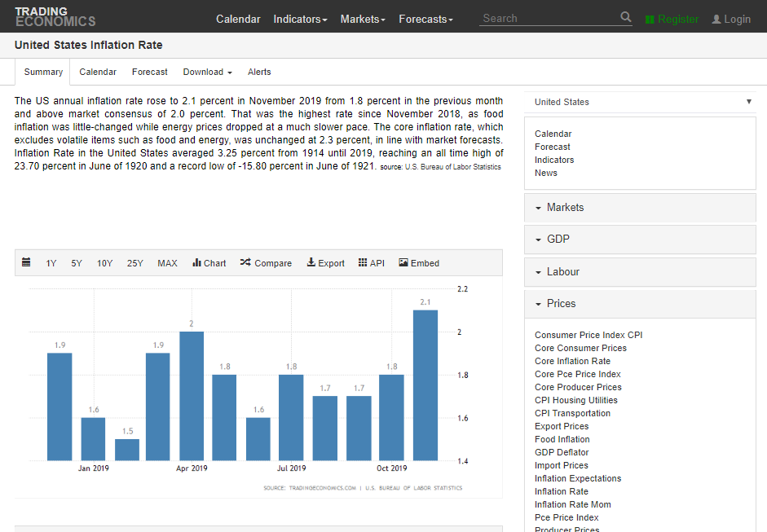Click the Search input field
This screenshot has width=767, height=532.
(548, 18)
